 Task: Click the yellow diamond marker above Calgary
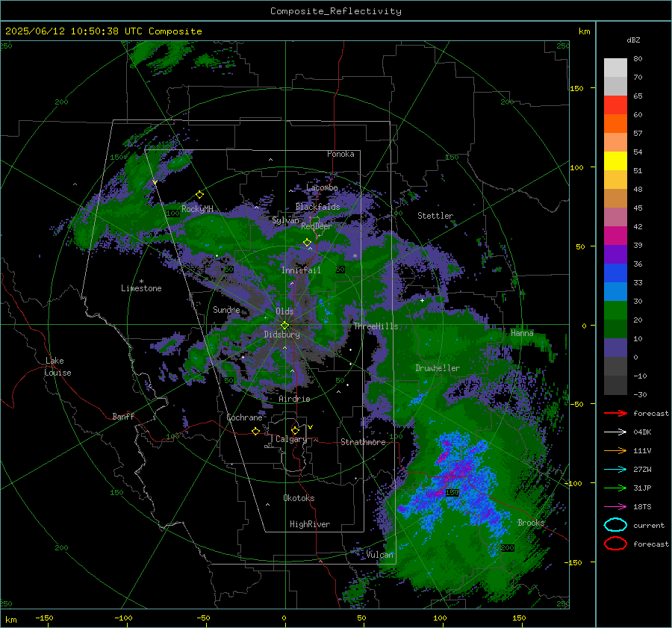point(295,430)
